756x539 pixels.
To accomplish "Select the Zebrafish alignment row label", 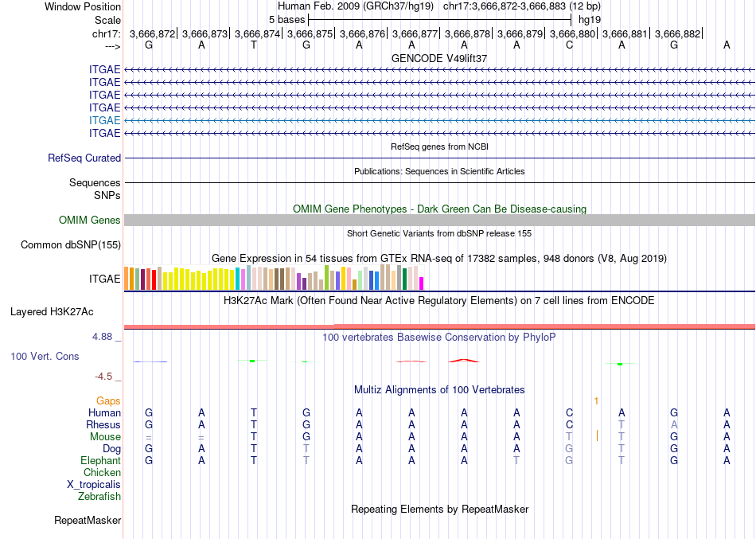I will [x=99, y=496].
